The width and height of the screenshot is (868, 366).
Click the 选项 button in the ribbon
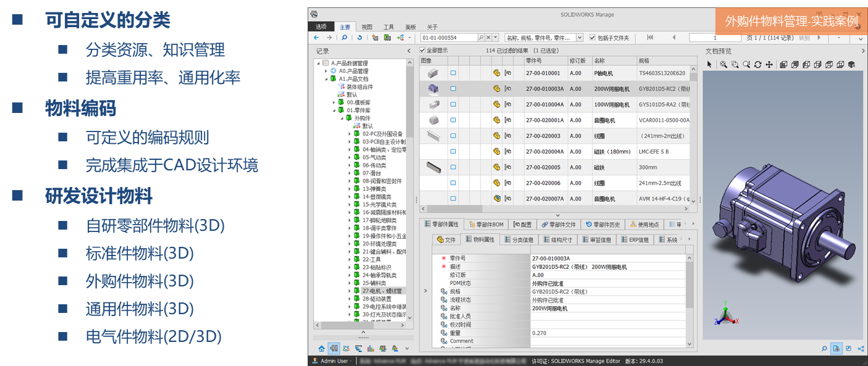coord(321,27)
